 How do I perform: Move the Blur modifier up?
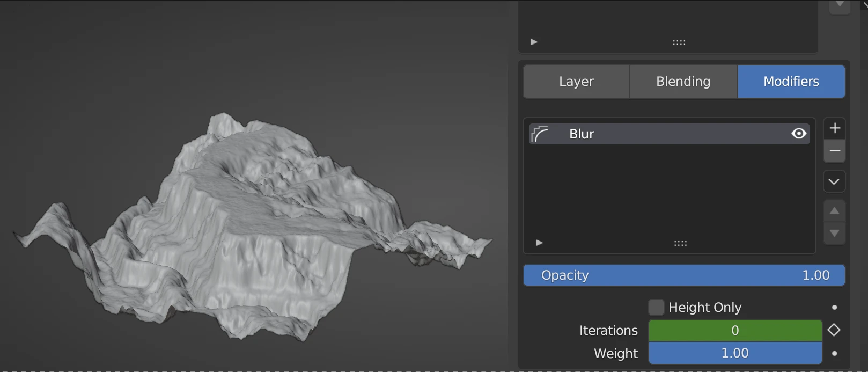coord(834,211)
